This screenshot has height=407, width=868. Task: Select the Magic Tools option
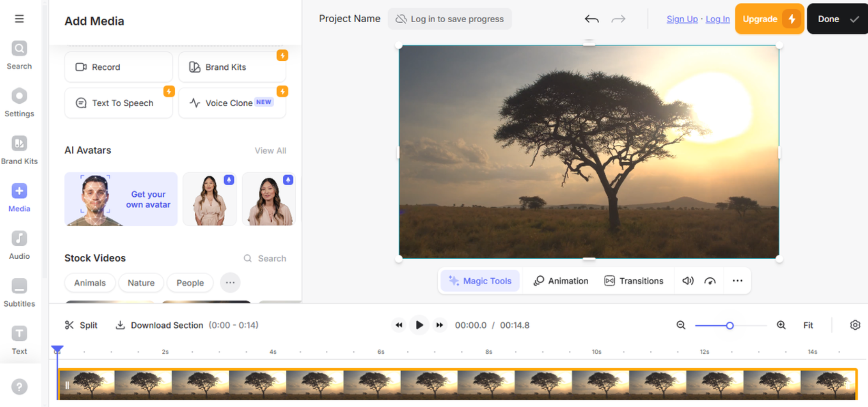point(480,281)
